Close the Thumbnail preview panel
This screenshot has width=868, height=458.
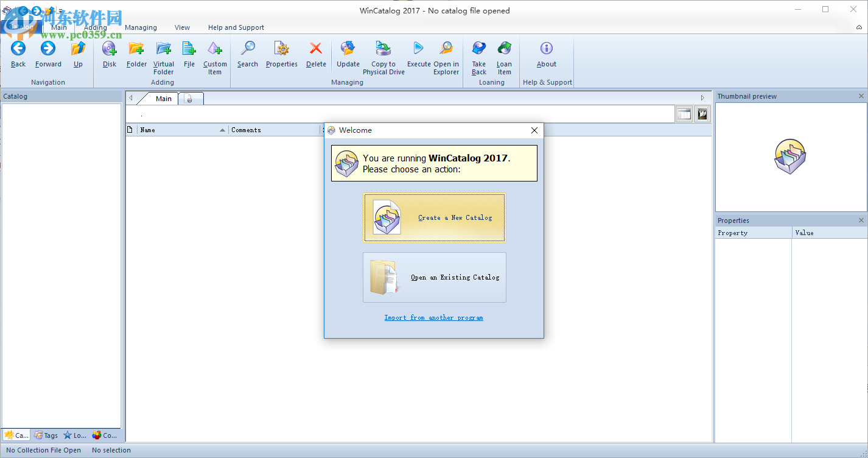[x=861, y=96]
